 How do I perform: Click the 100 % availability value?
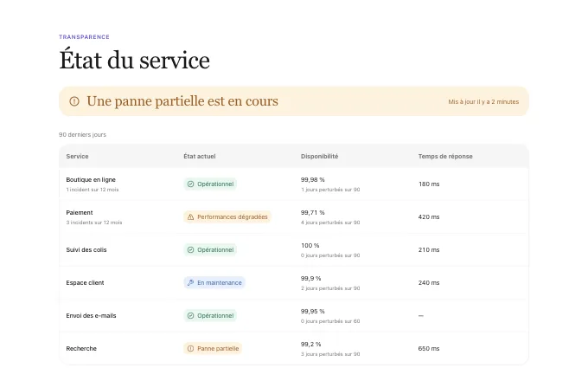(x=310, y=245)
